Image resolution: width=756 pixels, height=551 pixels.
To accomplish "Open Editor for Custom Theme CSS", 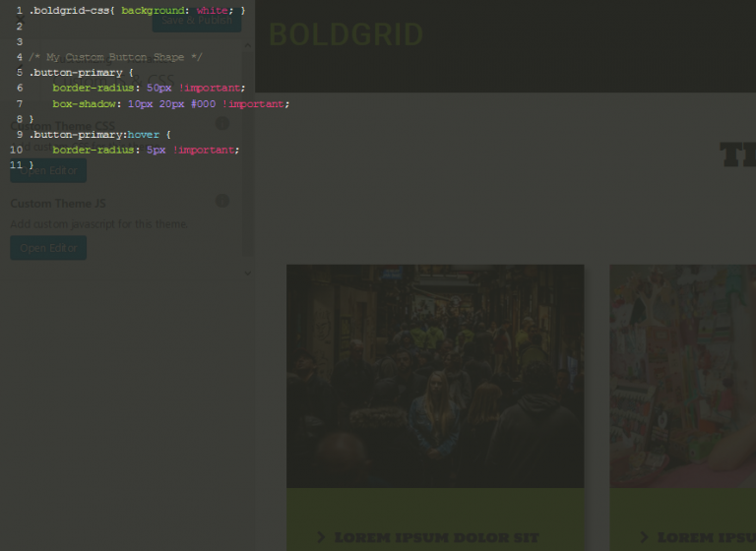I will pyautogui.click(x=48, y=170).
